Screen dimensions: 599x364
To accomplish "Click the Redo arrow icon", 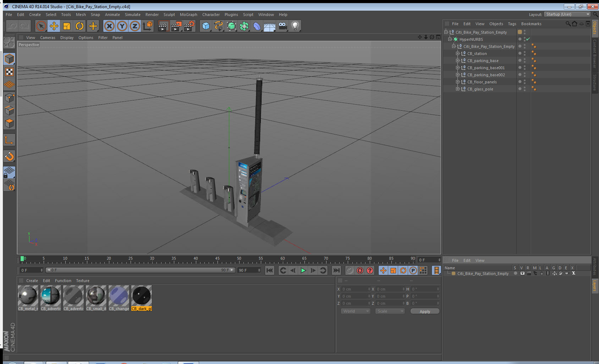I will pyautogui.click(x=24, y=26).
